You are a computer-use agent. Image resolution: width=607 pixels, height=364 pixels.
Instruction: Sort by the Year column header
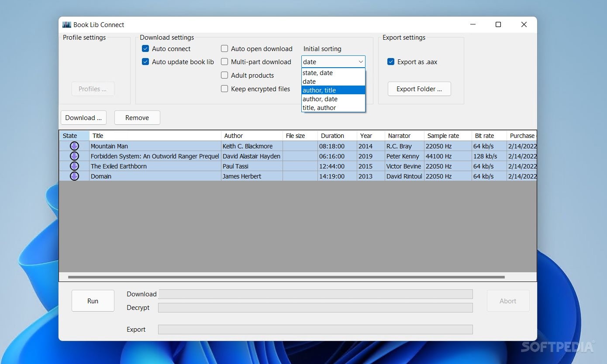coord(371,136)
